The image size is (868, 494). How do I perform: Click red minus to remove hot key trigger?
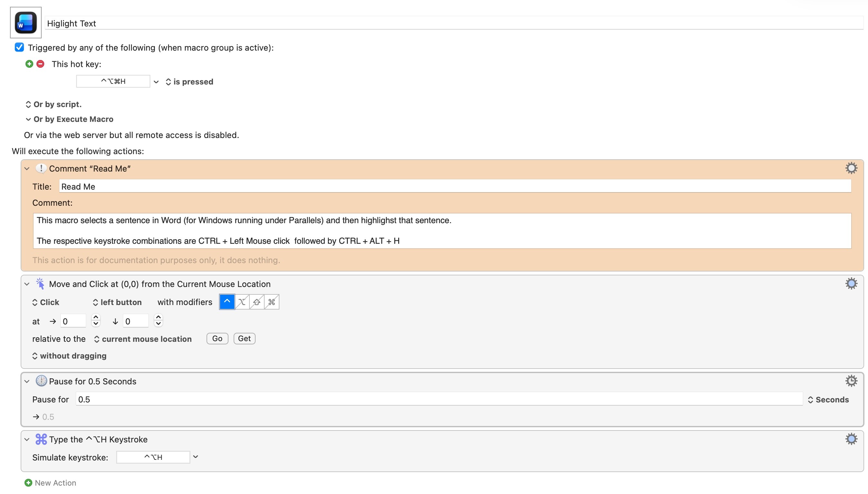coord(40,64)
